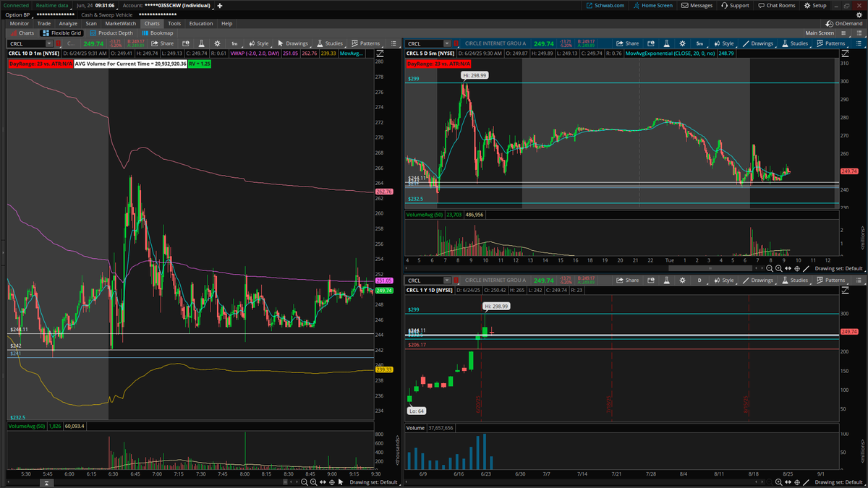Open Drawings menu in the 5m chart

point(758,43)
